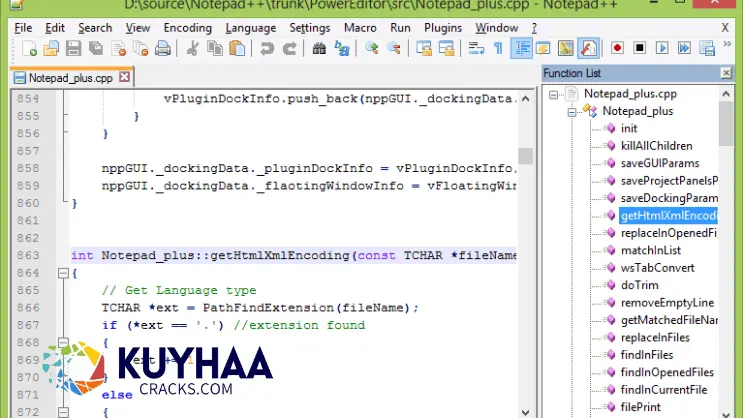
Task: Run macro multiple times icon
Action: pos(684,48)
